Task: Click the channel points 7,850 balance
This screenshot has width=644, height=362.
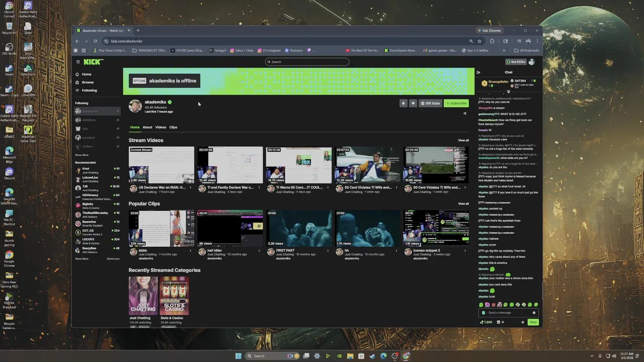Action: click(x=486, y=322)
